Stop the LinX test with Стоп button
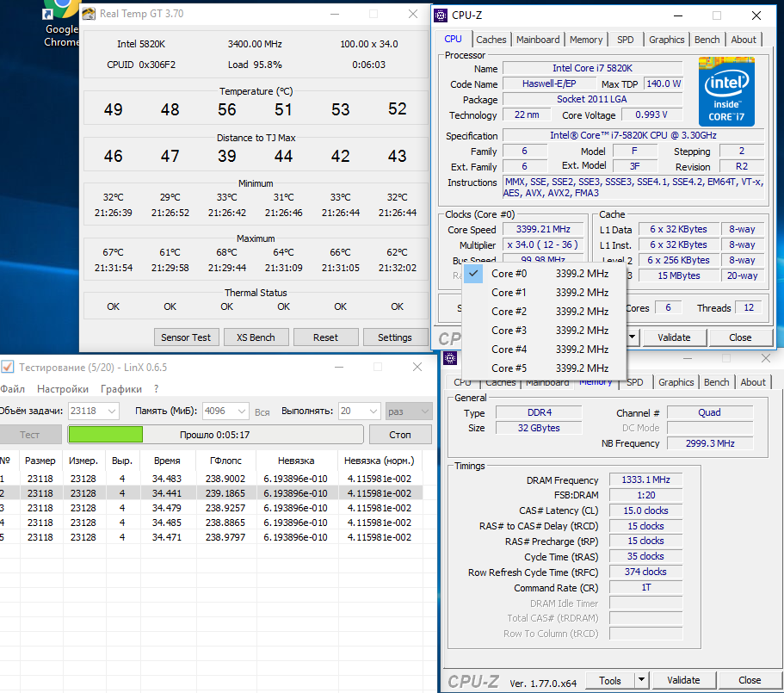This screenshot has height=693, width=784. [x=400, y=435]
